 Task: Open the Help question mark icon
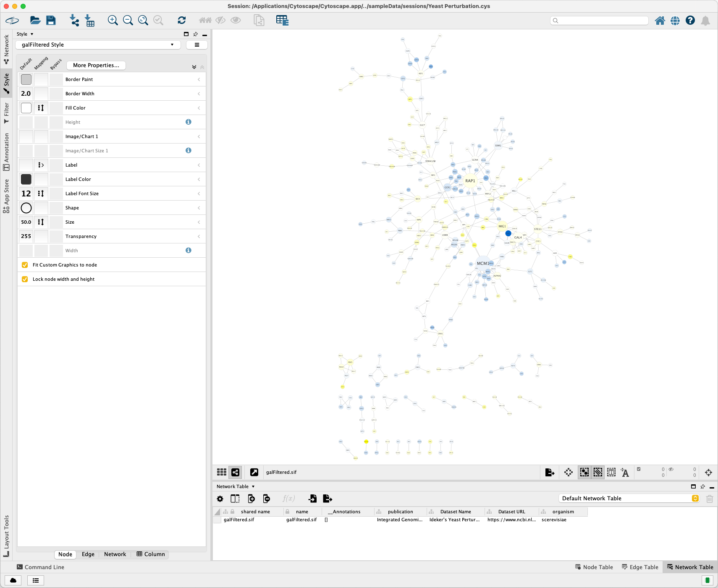coord(690,21)
